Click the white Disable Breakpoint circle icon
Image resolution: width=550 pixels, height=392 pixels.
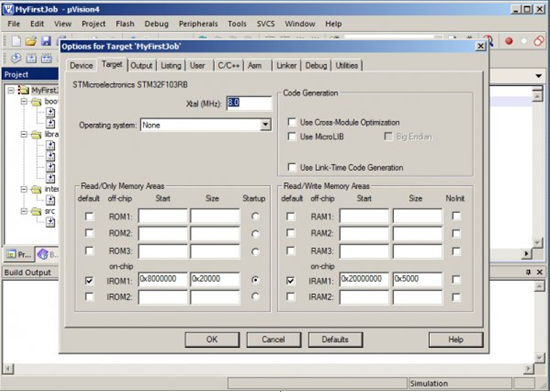(524, 41)
